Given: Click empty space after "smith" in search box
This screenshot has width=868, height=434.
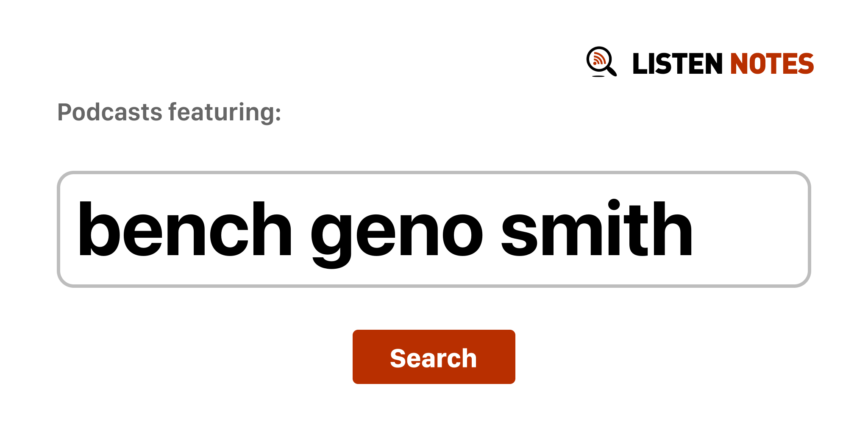Looking at the screenshot, I should tap(750, 229).
